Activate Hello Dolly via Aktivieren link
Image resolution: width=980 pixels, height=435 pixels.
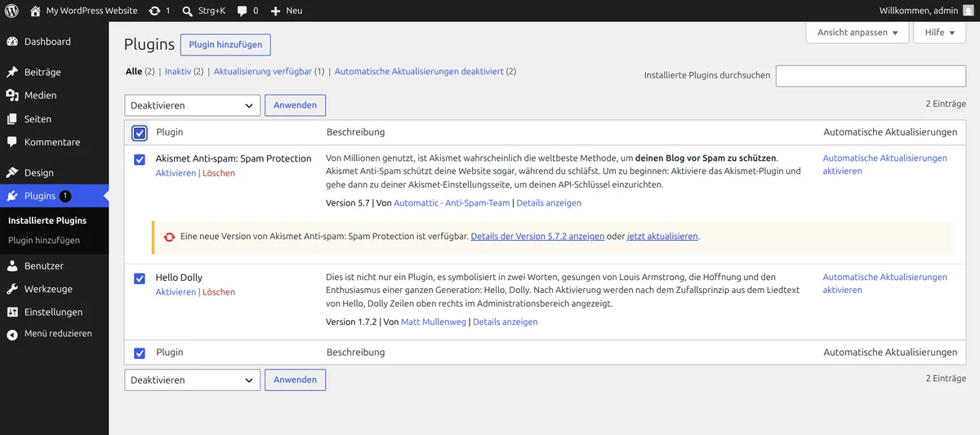click(x=176, y=292)
